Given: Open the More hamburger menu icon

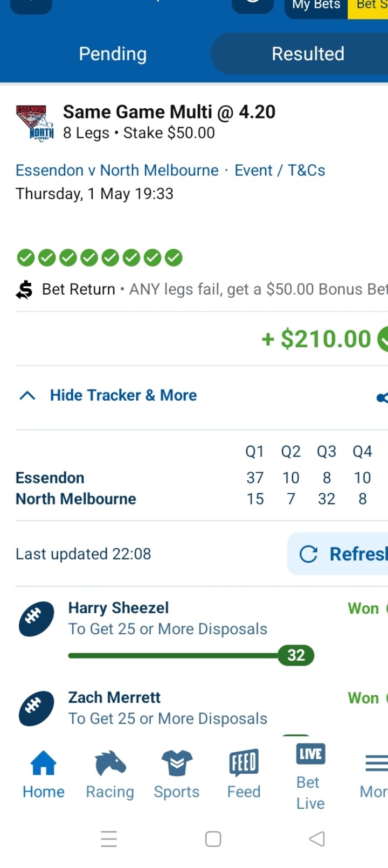Looking at the screenshot, I should click(376, 763).
